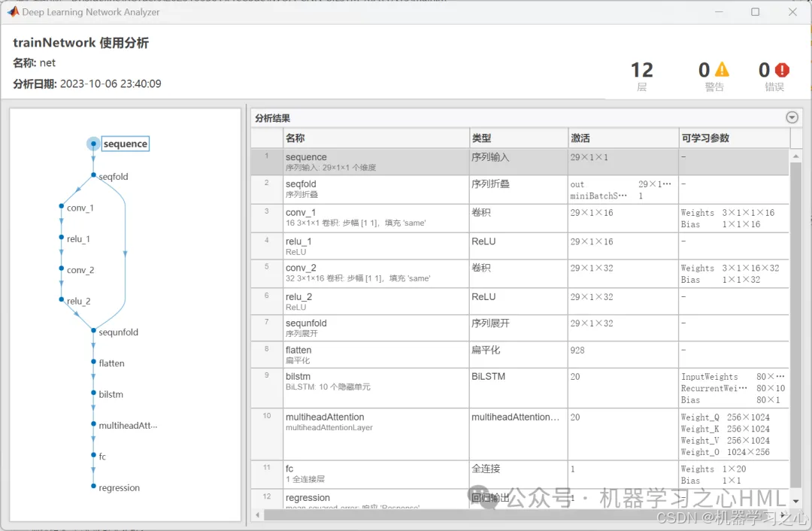Image resolution: width=812 pixels, height=531 pixels.
Task: Select the multiheadAttention row in table
Action: (x=520, y=434)
